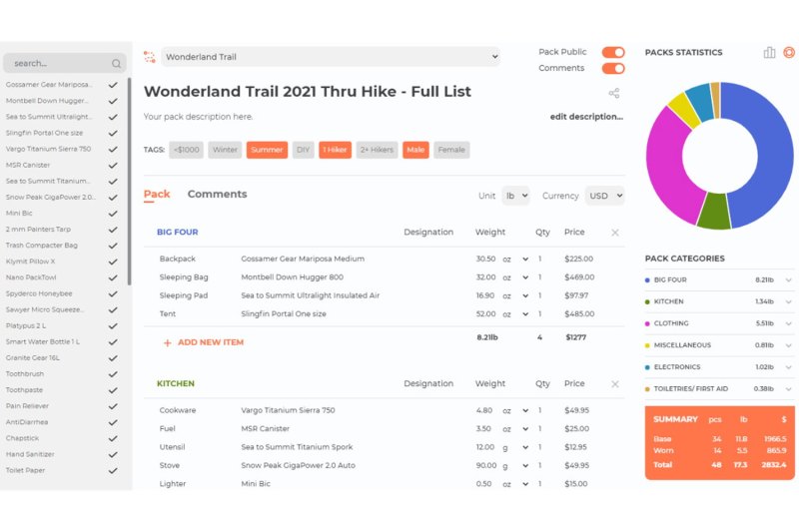
Task: Click checkmark beside Montbell Down Hugger
Action: (113, 101)
